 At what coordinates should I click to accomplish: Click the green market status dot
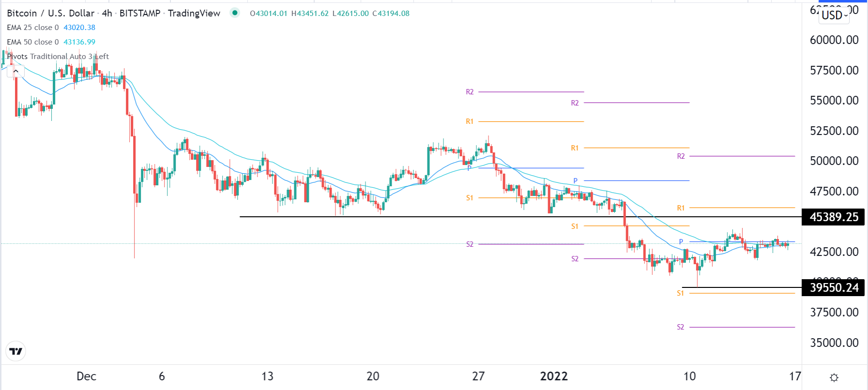click(x=235, y=13)
